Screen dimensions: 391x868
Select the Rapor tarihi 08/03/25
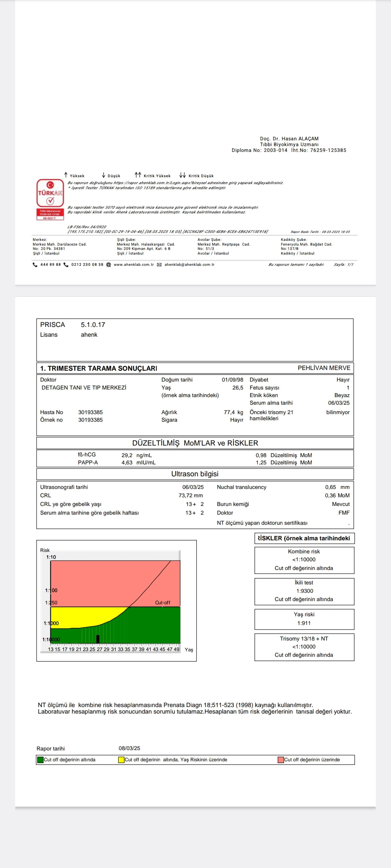tap(129, 748)
